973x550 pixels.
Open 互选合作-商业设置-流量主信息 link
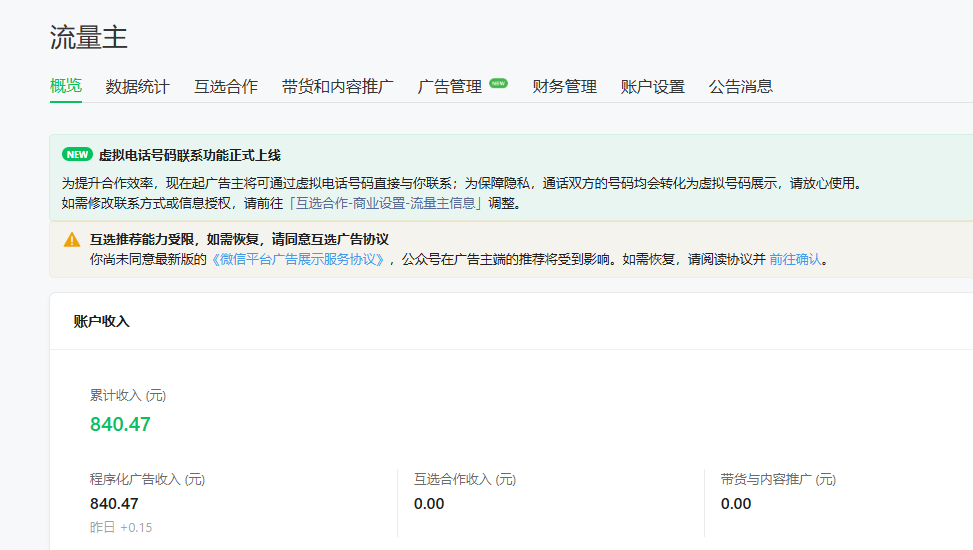(x=385, y=203)
